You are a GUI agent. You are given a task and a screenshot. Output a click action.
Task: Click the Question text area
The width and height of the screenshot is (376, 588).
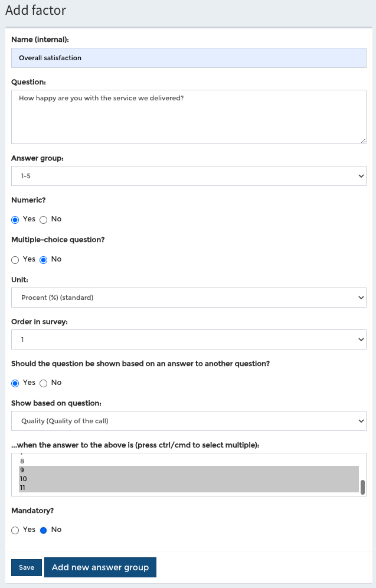[188, 117]
